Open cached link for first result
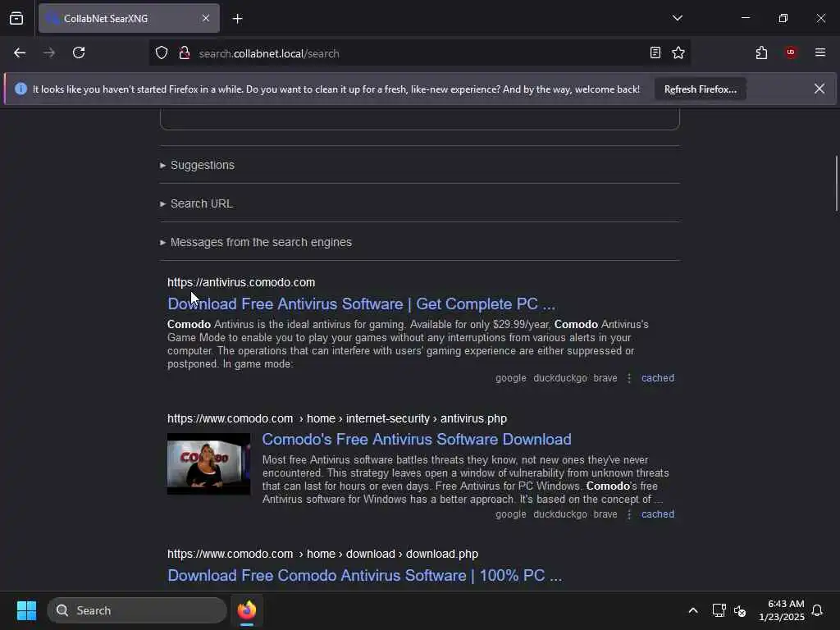Image resolution: width=840 pixels, height=630 pixels. pyautogui.click(x=658, y=378)
